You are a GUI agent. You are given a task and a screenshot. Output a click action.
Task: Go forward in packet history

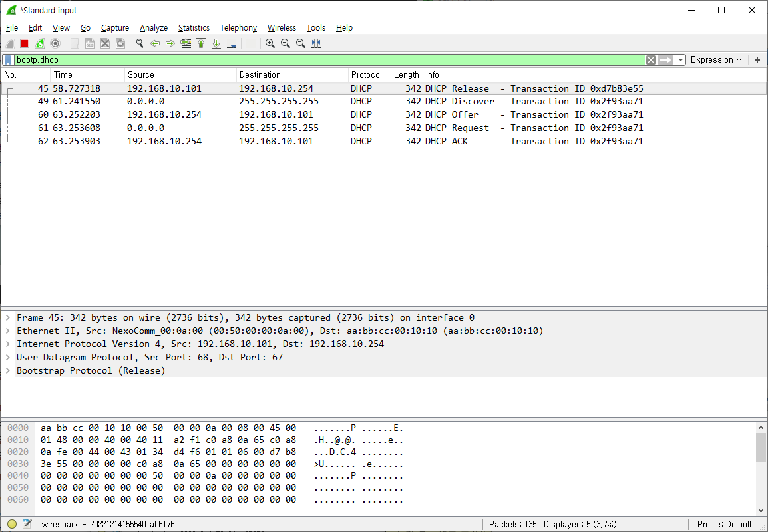pos(170,44)
